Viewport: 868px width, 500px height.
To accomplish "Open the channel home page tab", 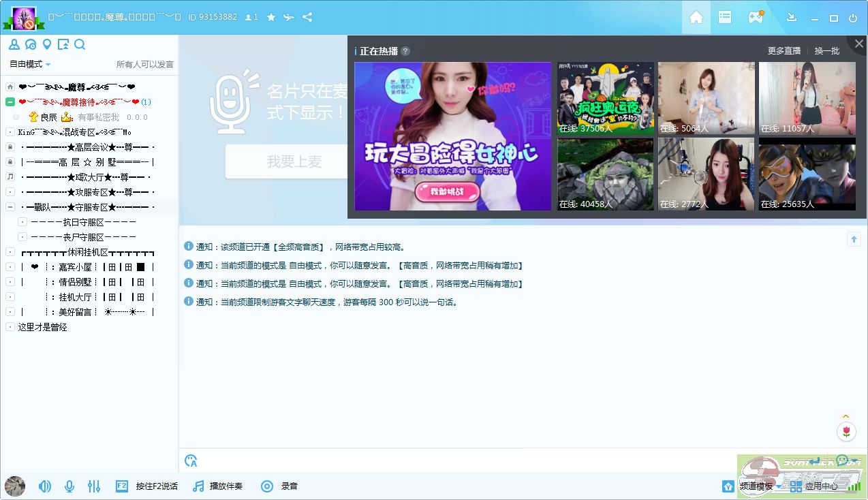I will [696, 18].
